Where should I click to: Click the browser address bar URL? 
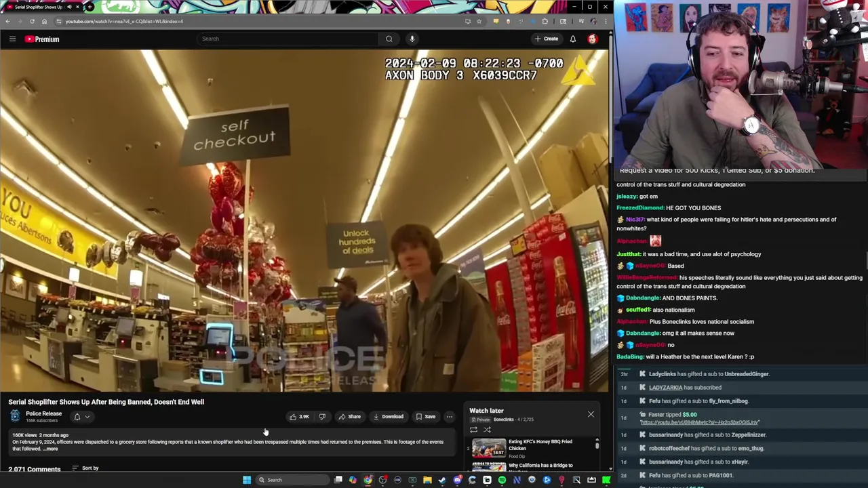pyautogui.click(x=124, y=21)
